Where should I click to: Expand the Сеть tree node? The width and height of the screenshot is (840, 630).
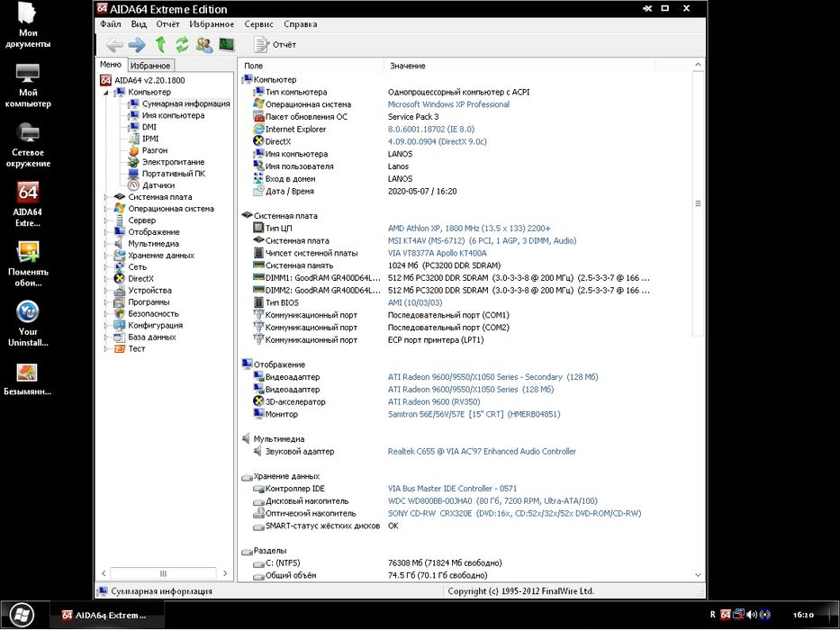pyautogui.click(x=105, y=267)
